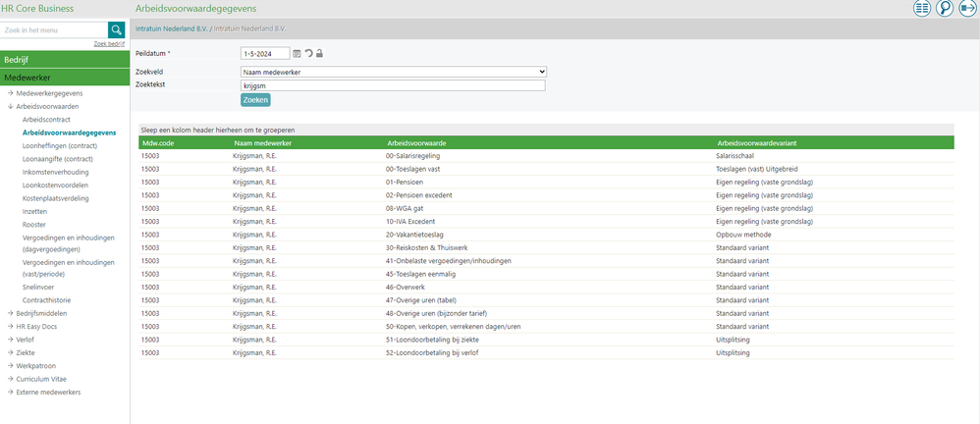Open the Medewerker menu section
Screen dimensions: 980x424
tap(65, 78)
